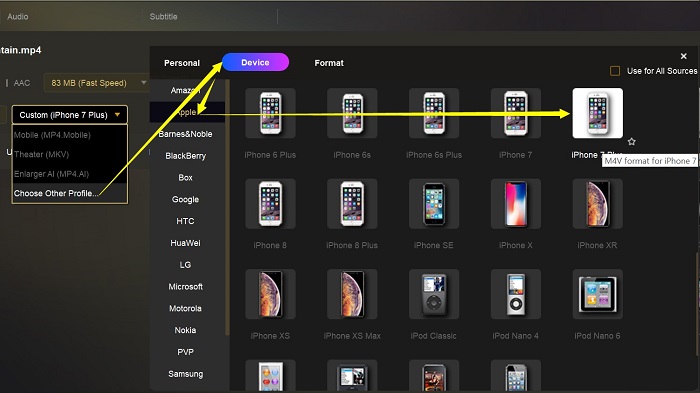The image size is (700, 393).
Task: Switch to the Personal tab
Action: pos(182,63)
